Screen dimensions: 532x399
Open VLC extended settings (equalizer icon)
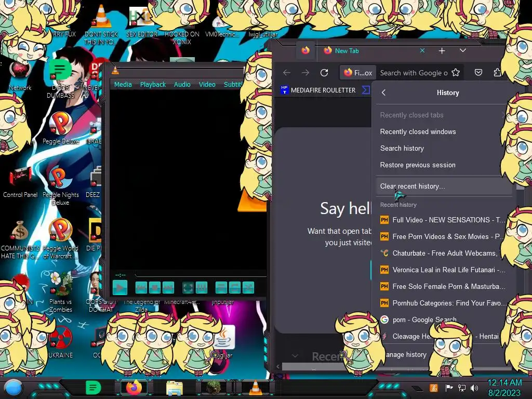click(x=202, y=288)
